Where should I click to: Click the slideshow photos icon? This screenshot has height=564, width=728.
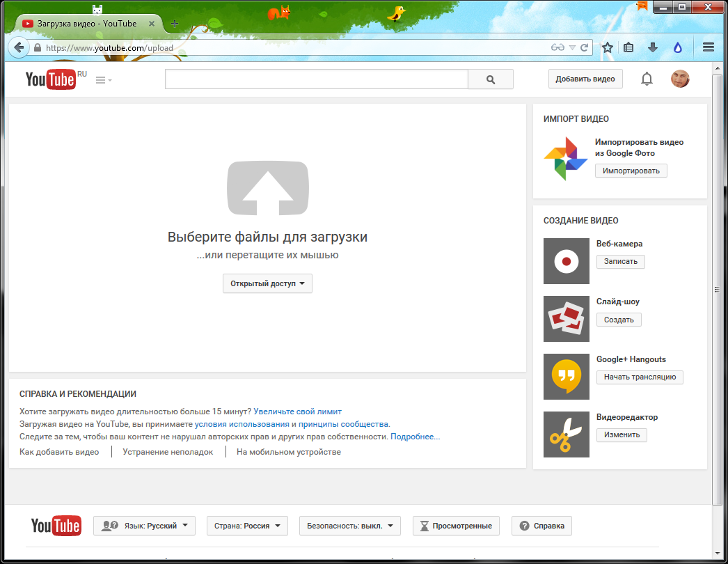coord(567,319)
